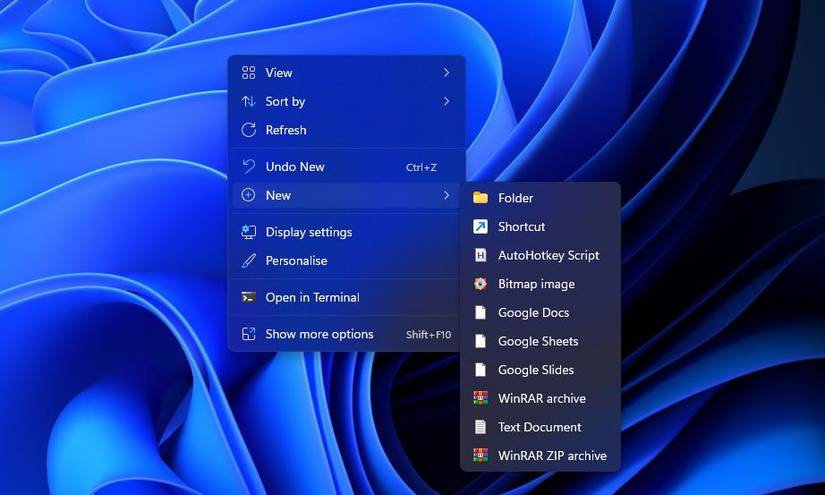Click the Bitmap image icon
The height and width of the screenshot is (495, 825).
coord(480,284)
